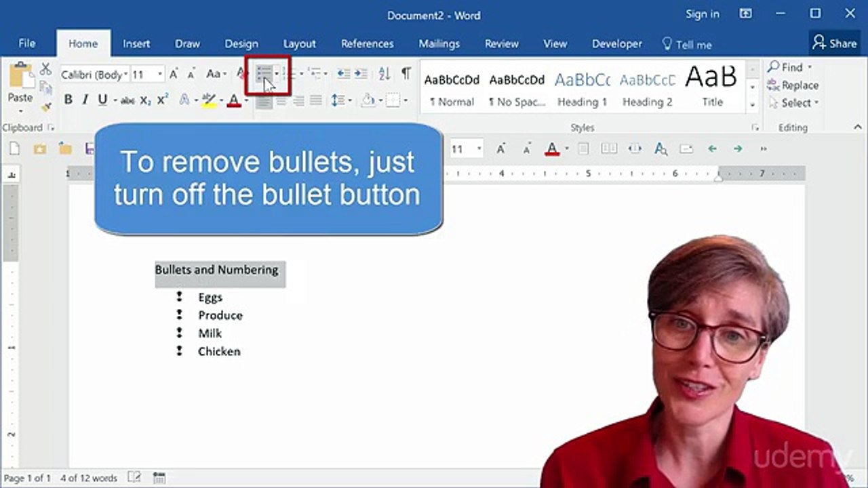Justify the paragraph text
Image resolution: width=868 pixels, height=488 pixels.
[315, 100]
